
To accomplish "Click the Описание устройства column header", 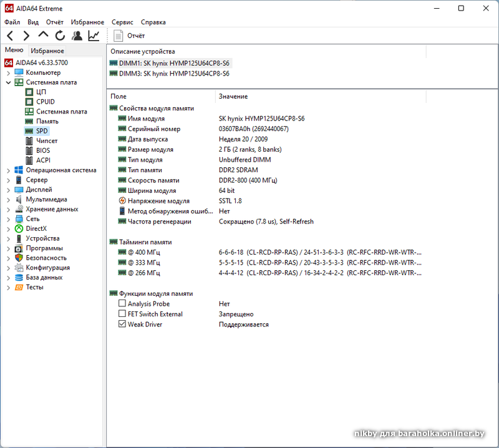I will coord(266,51).
